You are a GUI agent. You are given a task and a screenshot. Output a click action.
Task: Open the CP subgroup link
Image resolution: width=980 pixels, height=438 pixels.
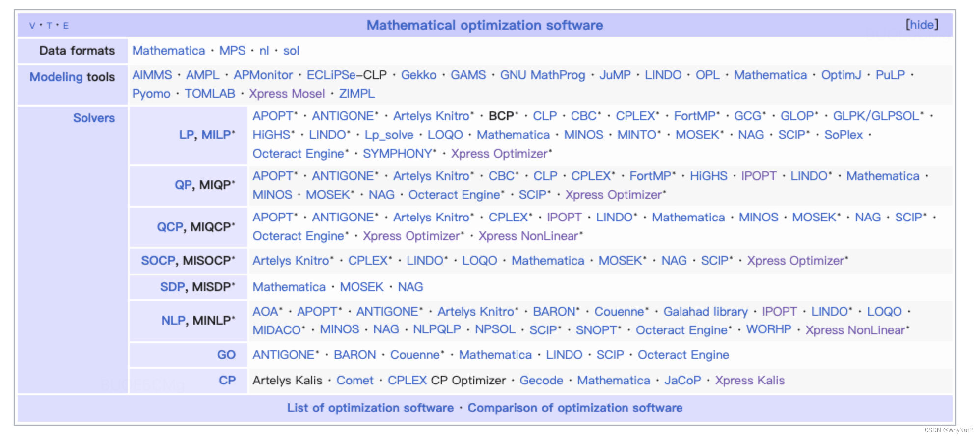click(x=227, y=381)
